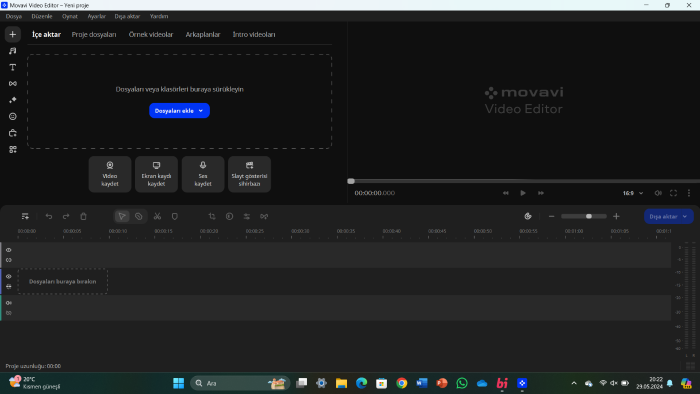This screenshot has height=394, width=700.
Task: Redo the last undone action
Action: tap(66, 216)
